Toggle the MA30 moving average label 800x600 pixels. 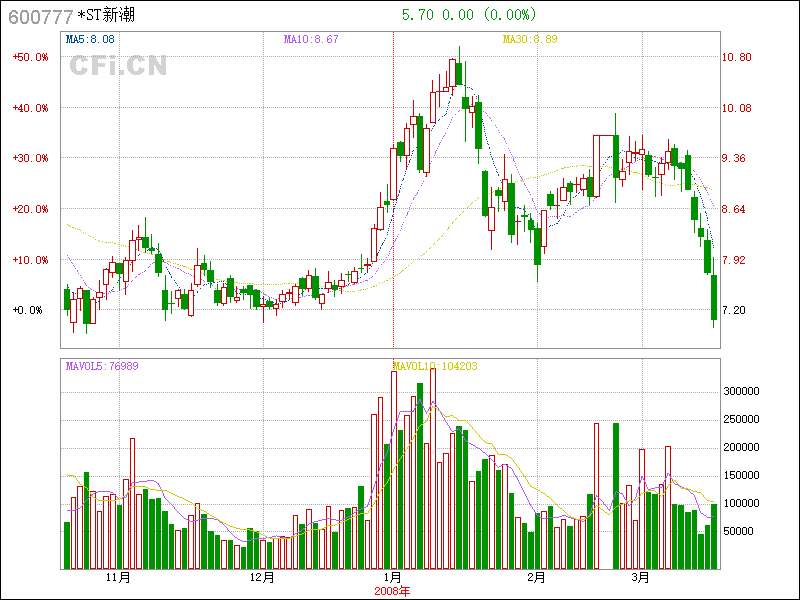529,39
